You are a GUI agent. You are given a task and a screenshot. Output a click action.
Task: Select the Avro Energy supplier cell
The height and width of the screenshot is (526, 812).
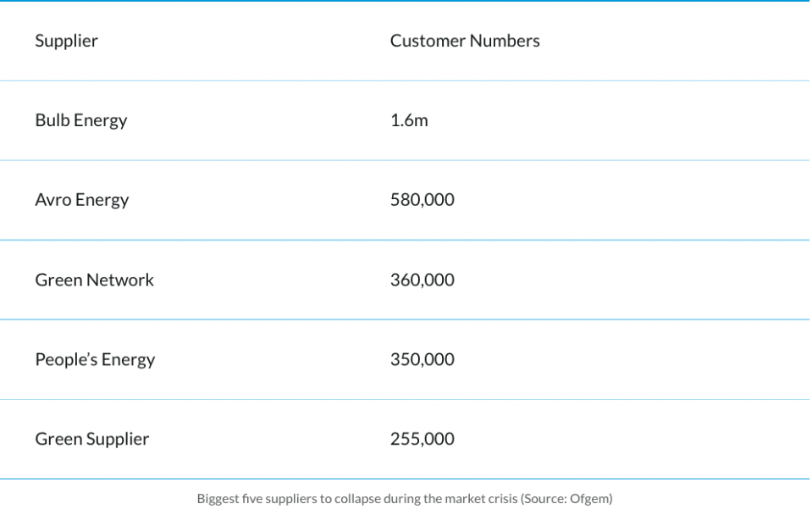coord(81,200)
